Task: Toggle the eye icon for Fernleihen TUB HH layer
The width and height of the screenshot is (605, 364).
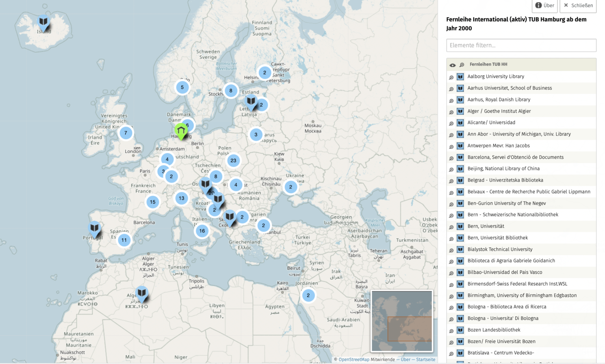Action: coord(453,65)
